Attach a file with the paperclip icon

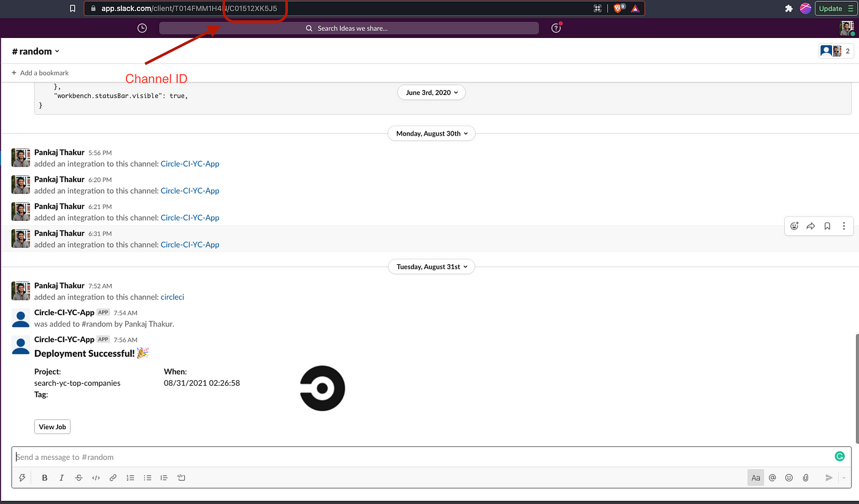click(x=806, y=478)
